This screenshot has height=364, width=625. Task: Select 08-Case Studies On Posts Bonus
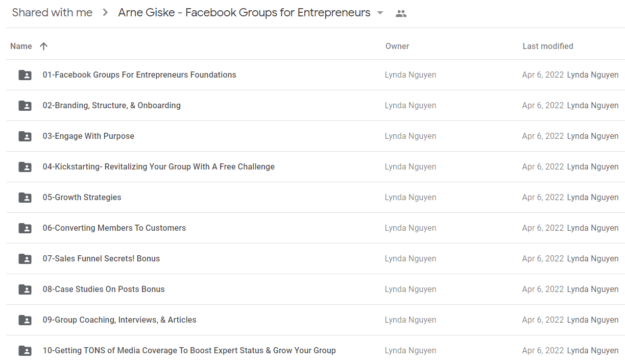(316, 289)
